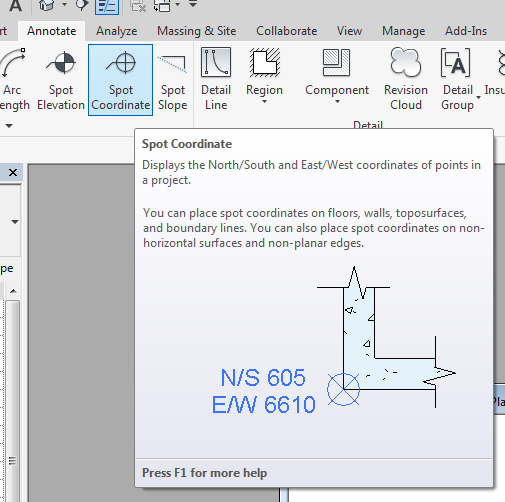Expand the Dimension panel arrow

point(9,126)
